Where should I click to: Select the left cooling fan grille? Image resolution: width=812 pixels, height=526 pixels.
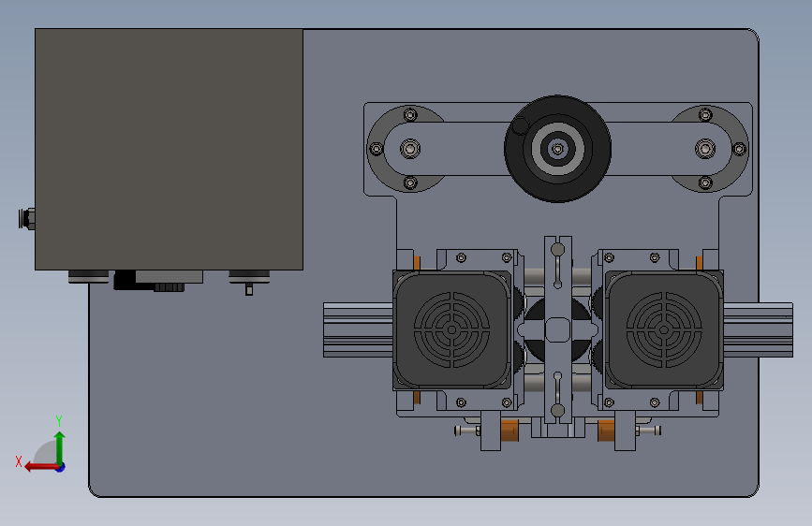tap(451, 329)
